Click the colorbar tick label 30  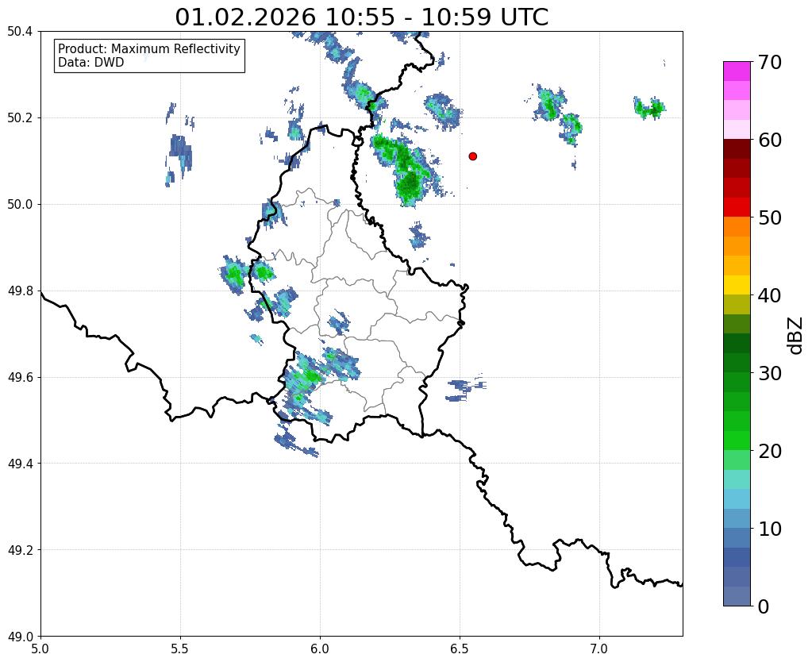(x=770, y=373)
